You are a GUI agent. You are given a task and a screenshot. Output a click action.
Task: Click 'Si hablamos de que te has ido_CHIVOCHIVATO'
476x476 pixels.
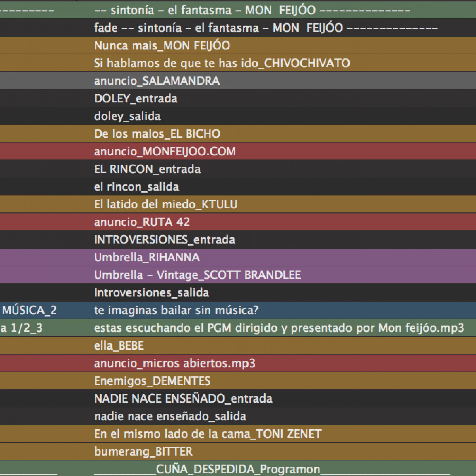click(222, 63)
